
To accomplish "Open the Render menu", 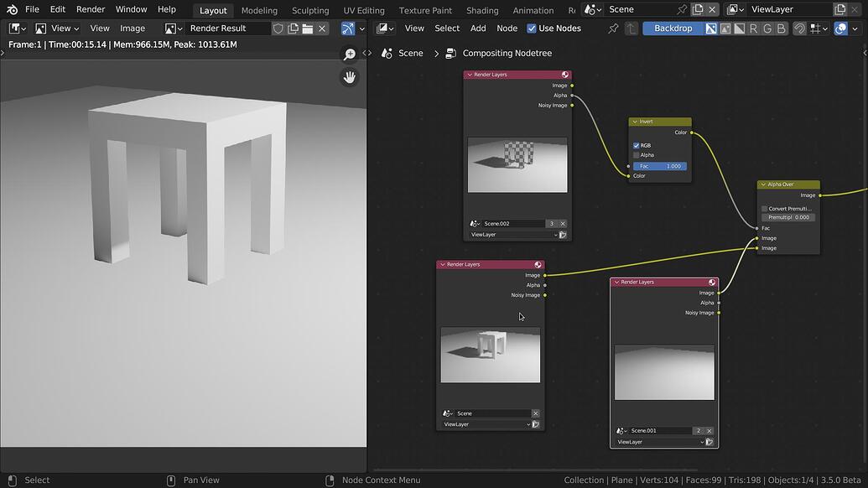I will [91, 9].
